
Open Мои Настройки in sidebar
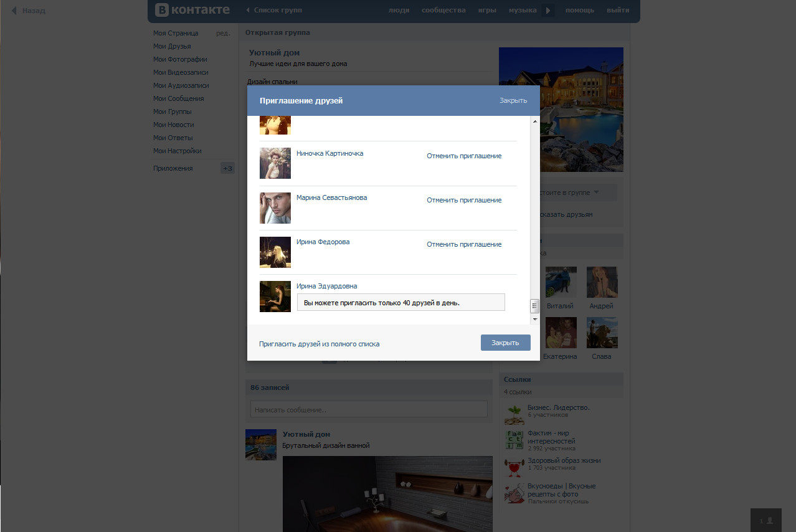click(178, 151)
